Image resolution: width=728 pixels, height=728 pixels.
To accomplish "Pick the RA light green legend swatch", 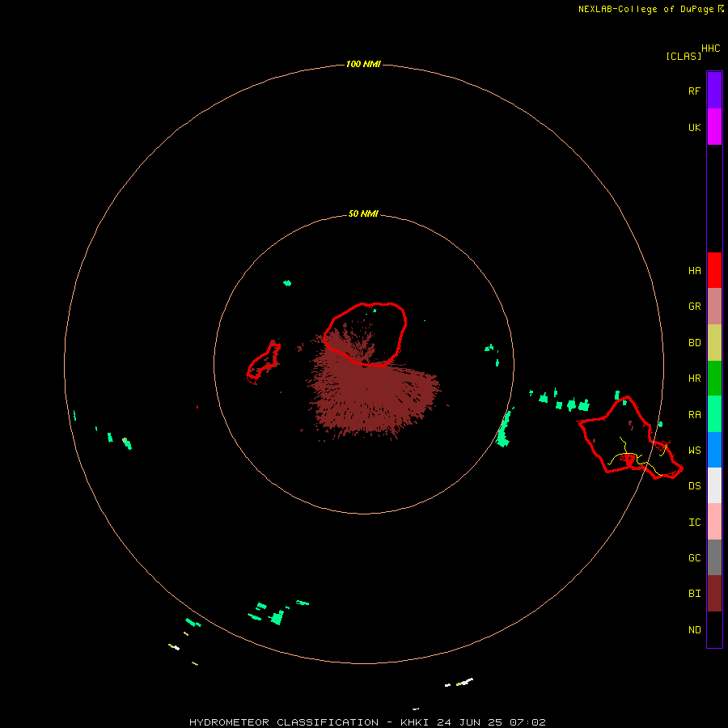I will 714,414.
